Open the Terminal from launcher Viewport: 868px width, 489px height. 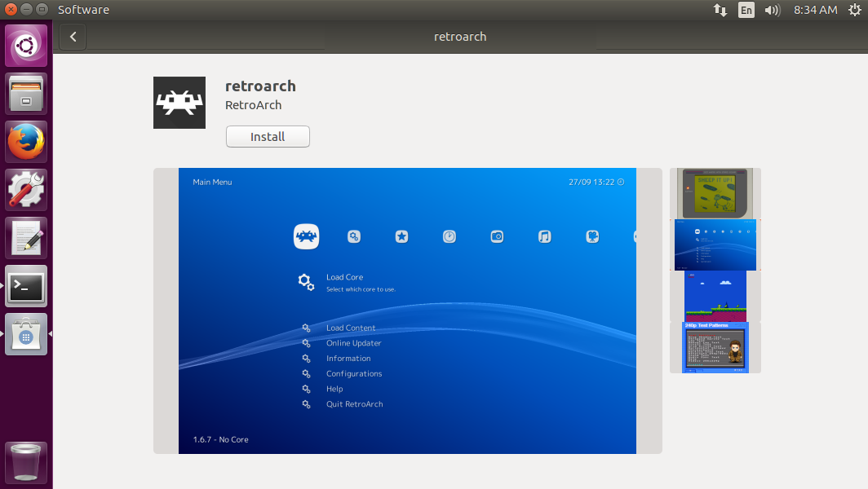coord(26,286)
